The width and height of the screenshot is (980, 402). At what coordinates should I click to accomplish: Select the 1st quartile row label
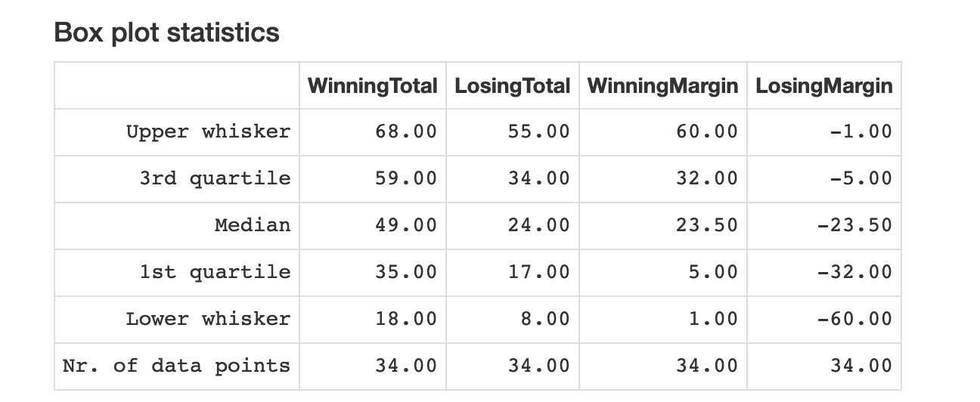pyautogui.click(x=215, y=272)
